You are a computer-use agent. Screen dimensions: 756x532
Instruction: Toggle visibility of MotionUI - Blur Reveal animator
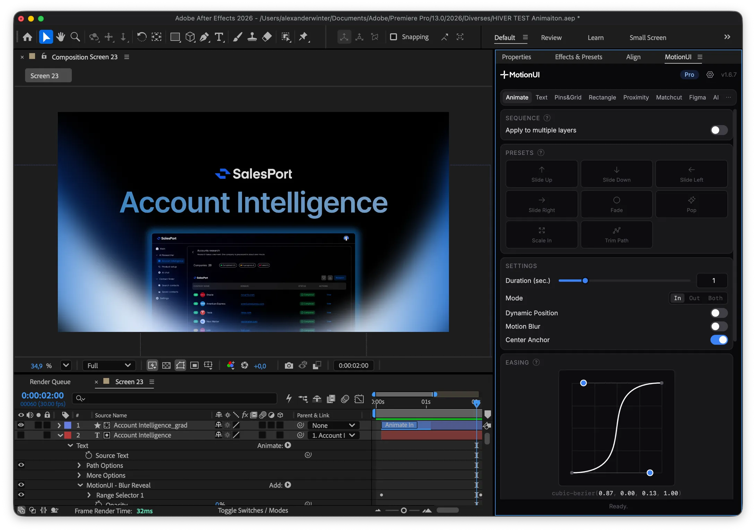tap(21, 485)
